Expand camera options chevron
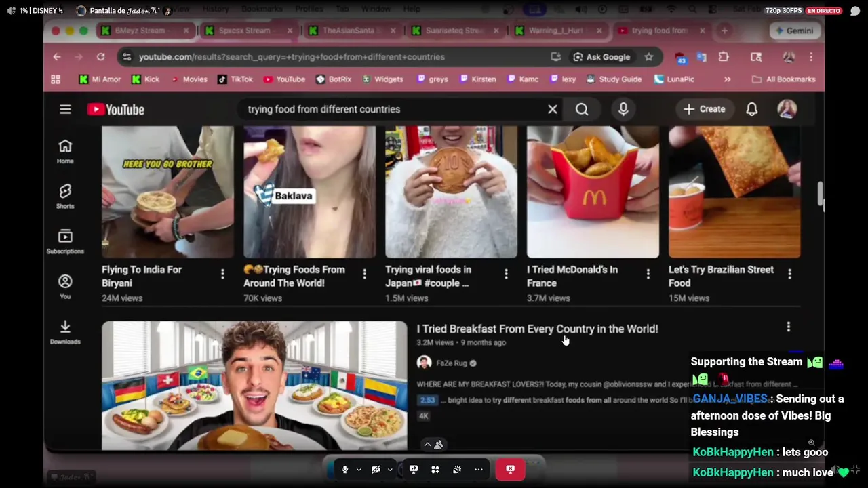868x488 pixels. click(x=390, y=470)
